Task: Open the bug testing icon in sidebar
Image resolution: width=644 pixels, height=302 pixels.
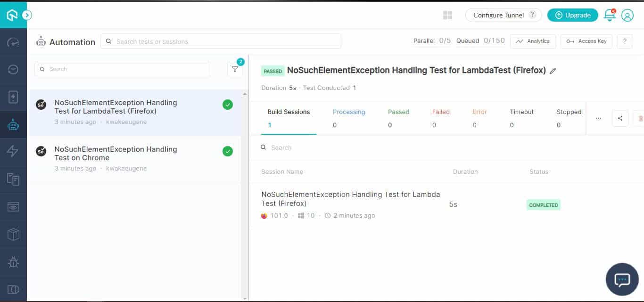Action: click(x=13, y=262)
